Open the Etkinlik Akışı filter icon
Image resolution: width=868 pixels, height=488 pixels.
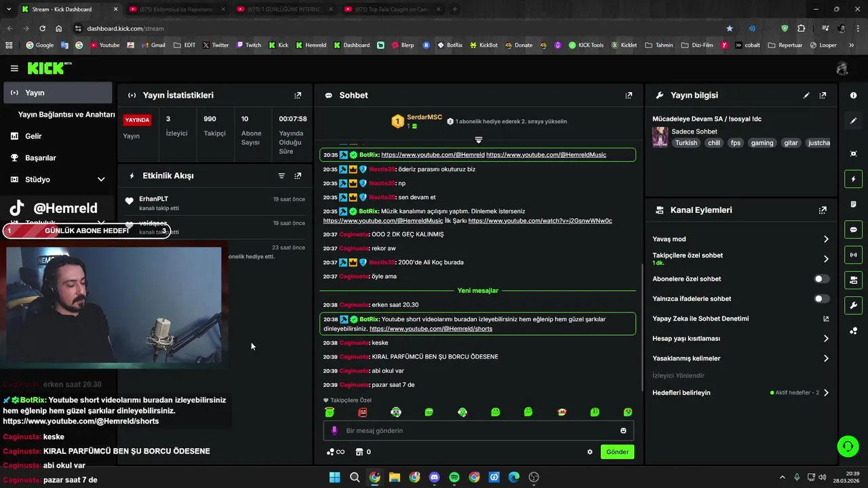coord(281,176)
